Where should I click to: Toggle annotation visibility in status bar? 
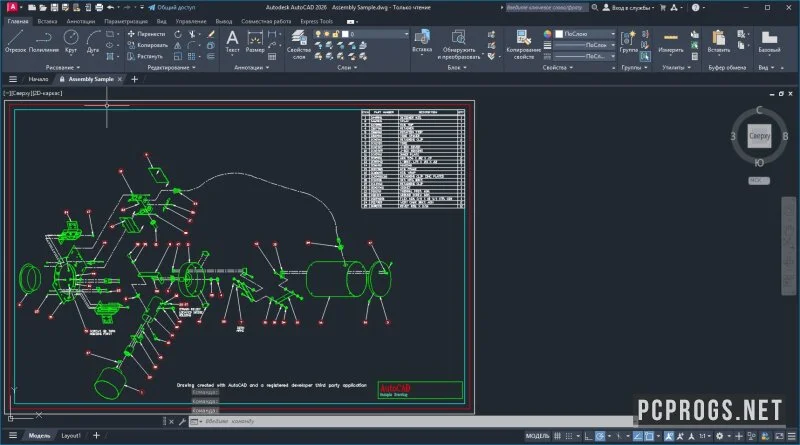click(668, 436)
